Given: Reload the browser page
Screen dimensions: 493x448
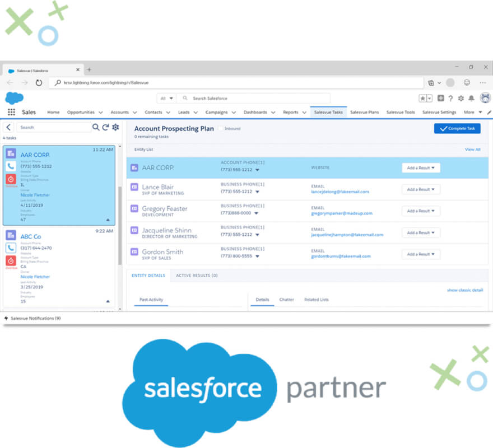Looking at the screenshot, I should (x=39, y=83).
